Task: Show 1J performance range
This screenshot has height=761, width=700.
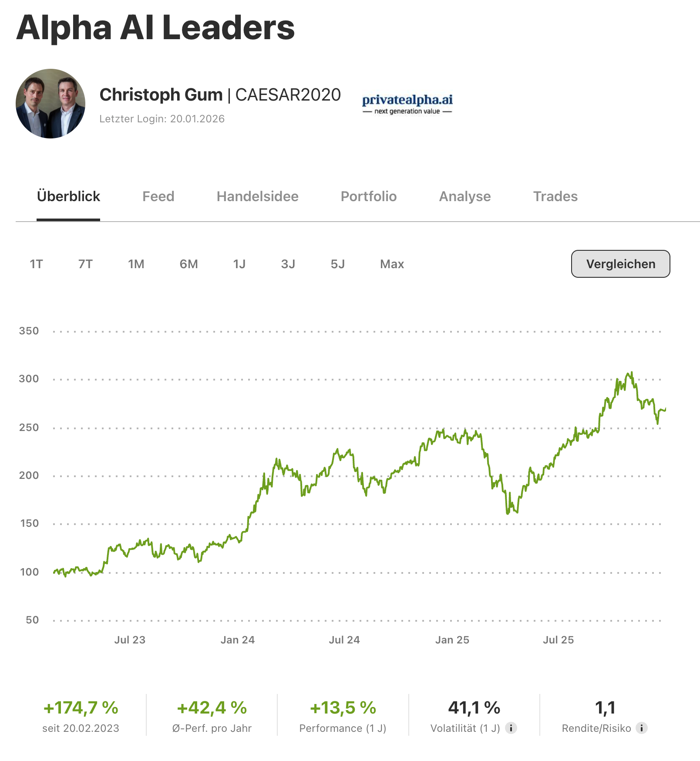Action: pyautogui.click(x=239, y=264)
